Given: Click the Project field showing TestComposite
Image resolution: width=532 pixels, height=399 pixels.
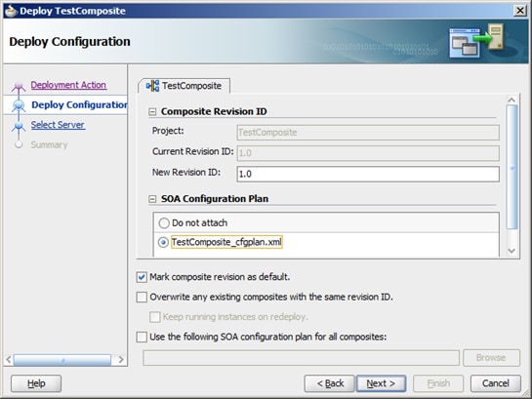Looking at the screenshot, I should (x=368, y=133).
